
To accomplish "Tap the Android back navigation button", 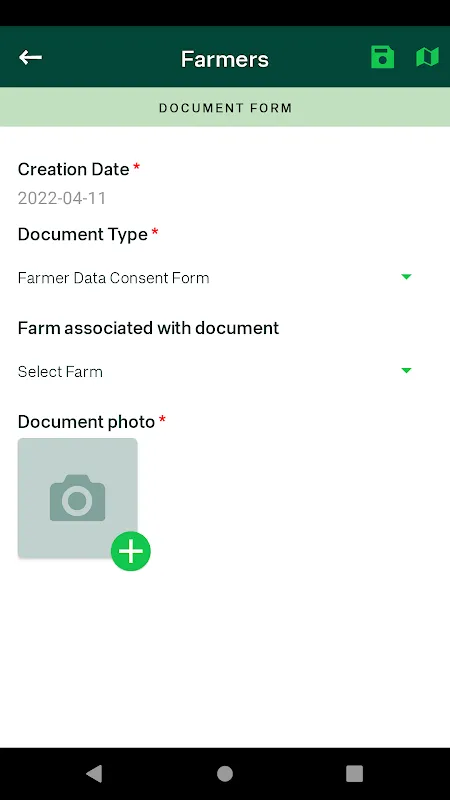I will (94, 773).
